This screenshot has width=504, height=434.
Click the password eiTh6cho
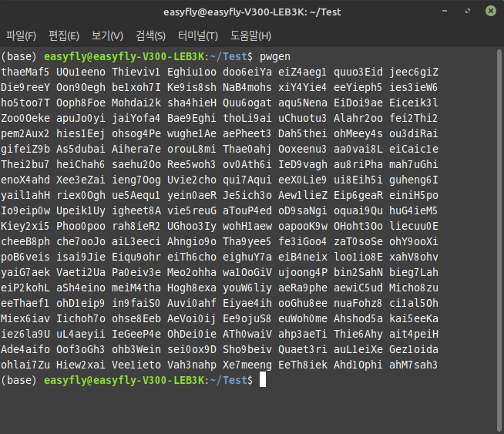tap(192, 257)
